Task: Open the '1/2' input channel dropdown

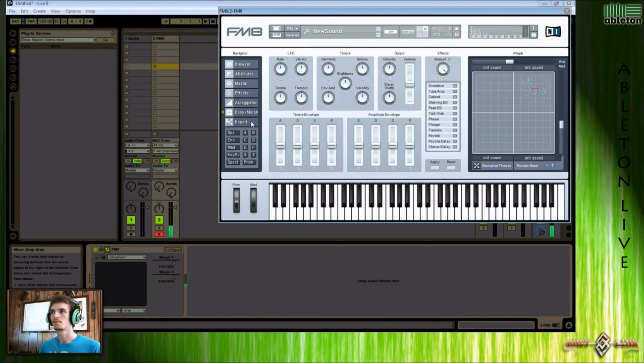Action: pos(137,151)
